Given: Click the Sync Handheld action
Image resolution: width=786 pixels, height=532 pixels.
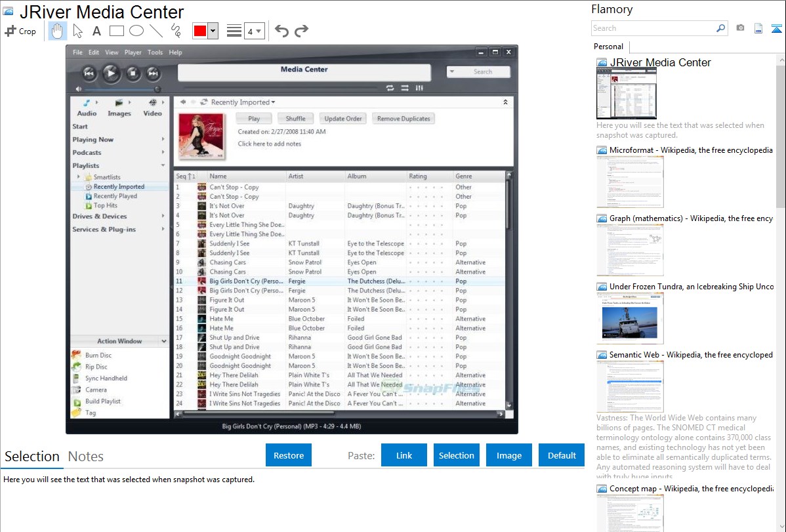Looking at the screenshot, I should [106, 378].
